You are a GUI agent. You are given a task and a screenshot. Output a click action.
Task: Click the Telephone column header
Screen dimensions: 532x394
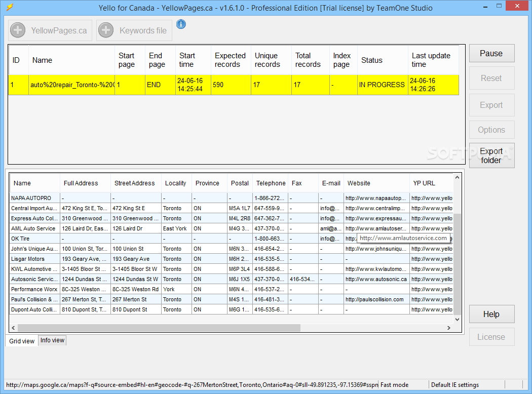coord(270,183)
